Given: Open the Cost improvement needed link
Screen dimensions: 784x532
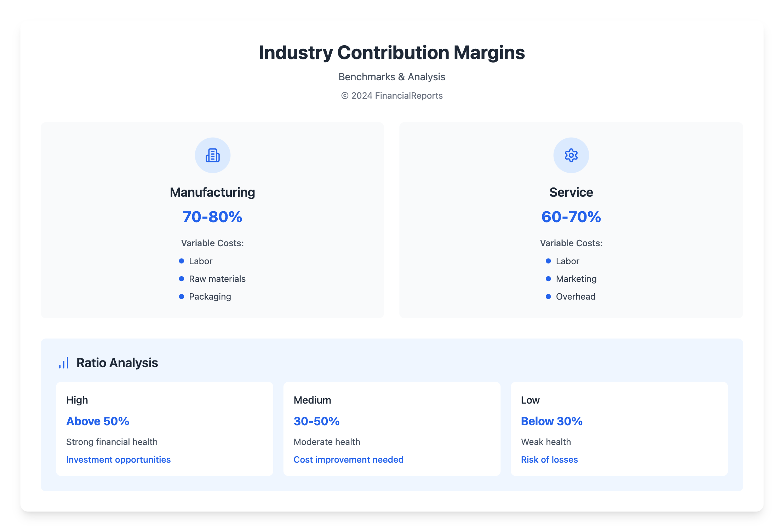Looking at the screenshot, I should pos(348,459).
